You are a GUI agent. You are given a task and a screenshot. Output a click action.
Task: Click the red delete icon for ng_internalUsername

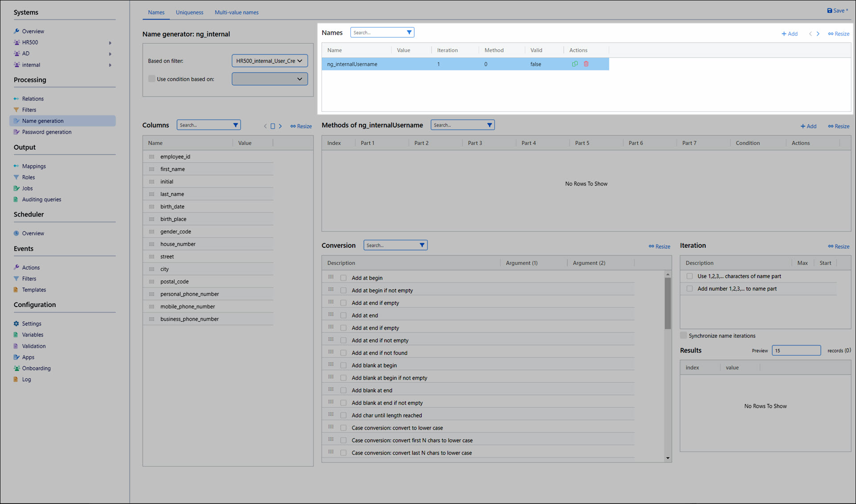[x=586, y=64]
